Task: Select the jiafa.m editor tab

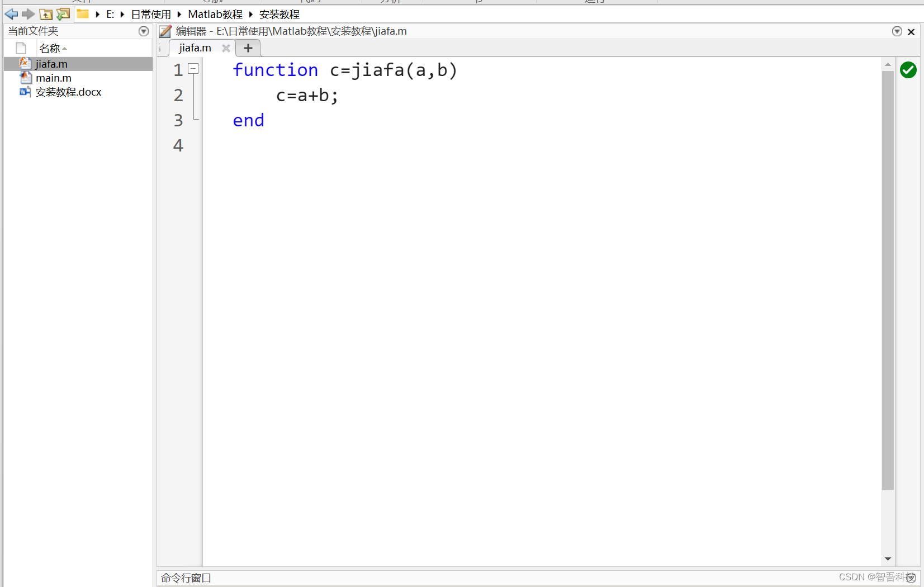Action: [x=194, y=48]
